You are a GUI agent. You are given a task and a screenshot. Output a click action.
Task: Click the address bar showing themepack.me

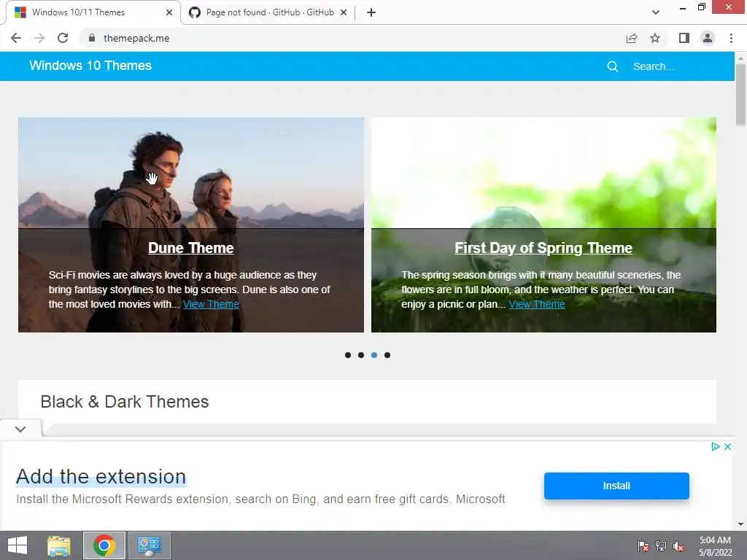coord(352,38)
